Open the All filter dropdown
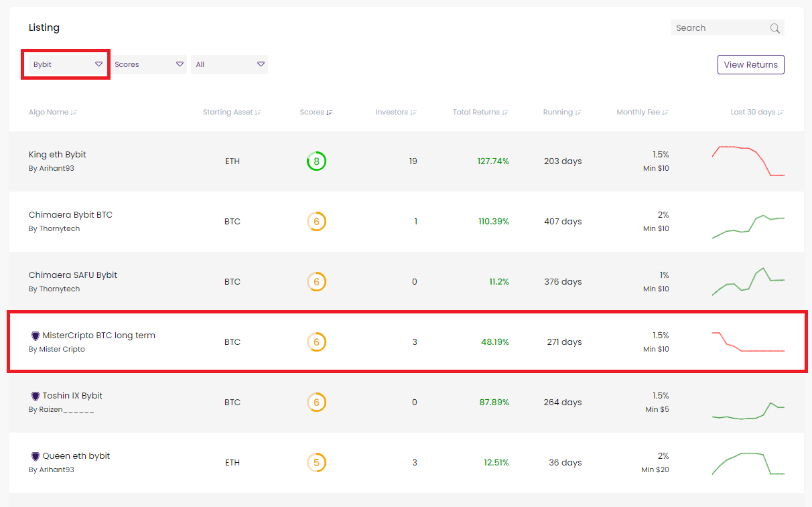Viewport: 812px width, 507px height. click(229, 64)
